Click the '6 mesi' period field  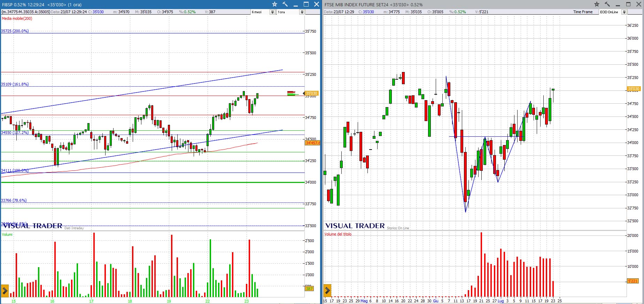(261, 12)
